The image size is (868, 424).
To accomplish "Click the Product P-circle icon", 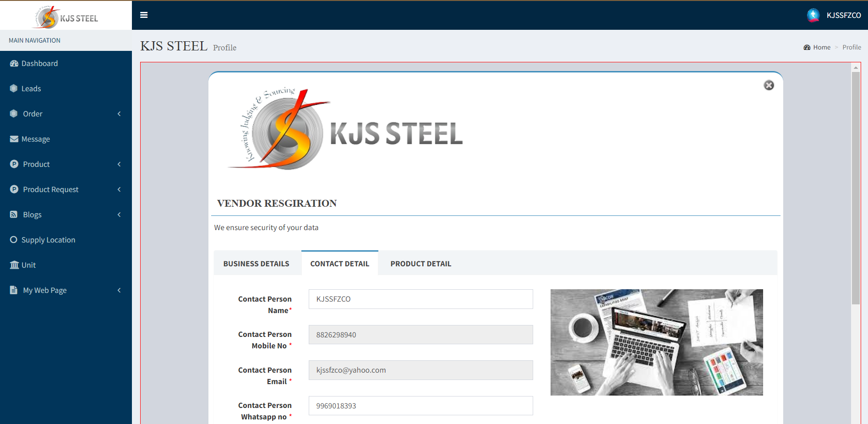I will pos(14,164).
